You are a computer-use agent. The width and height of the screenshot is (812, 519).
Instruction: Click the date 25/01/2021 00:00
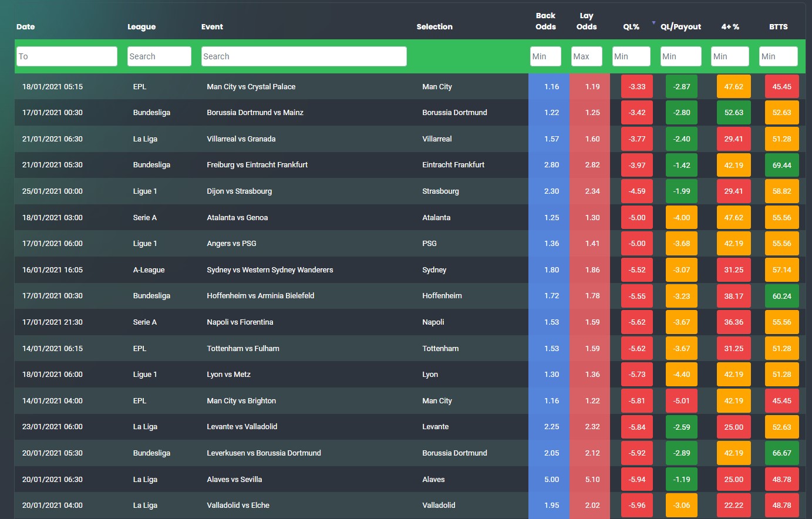coord(52,191)
